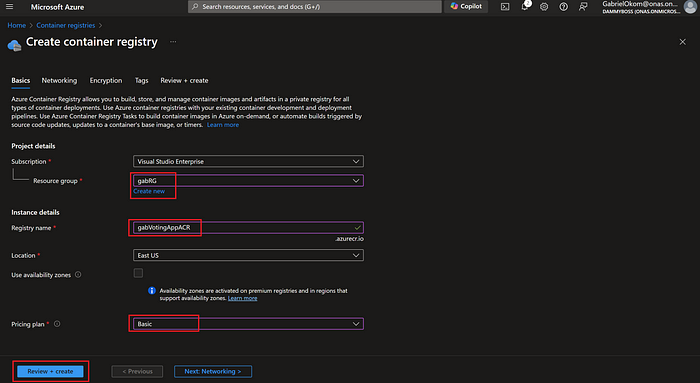Image resolution: width=700 pixels, height=383 pixels.
Task: Switch to the Review + create tab
Action: pos(184,80)
